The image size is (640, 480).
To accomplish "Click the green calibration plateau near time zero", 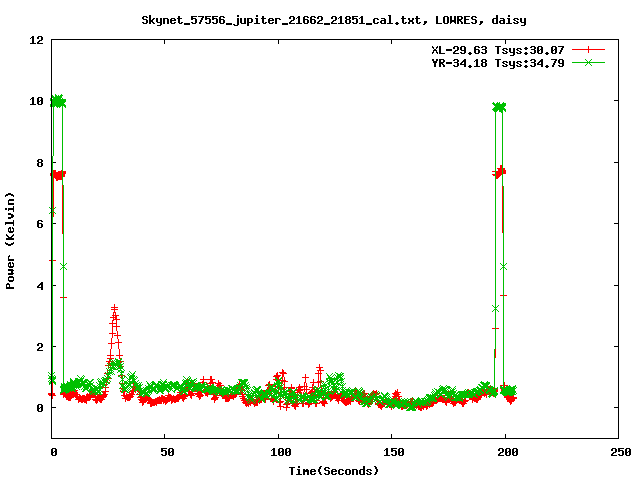I will [x=58, y=101].
